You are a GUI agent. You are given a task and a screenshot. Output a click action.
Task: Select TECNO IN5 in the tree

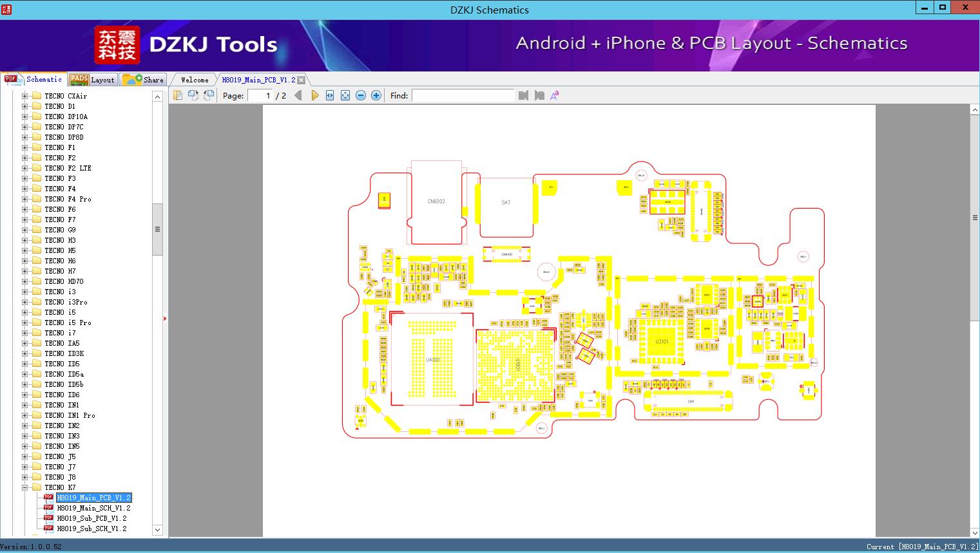[x=62, y=446]
